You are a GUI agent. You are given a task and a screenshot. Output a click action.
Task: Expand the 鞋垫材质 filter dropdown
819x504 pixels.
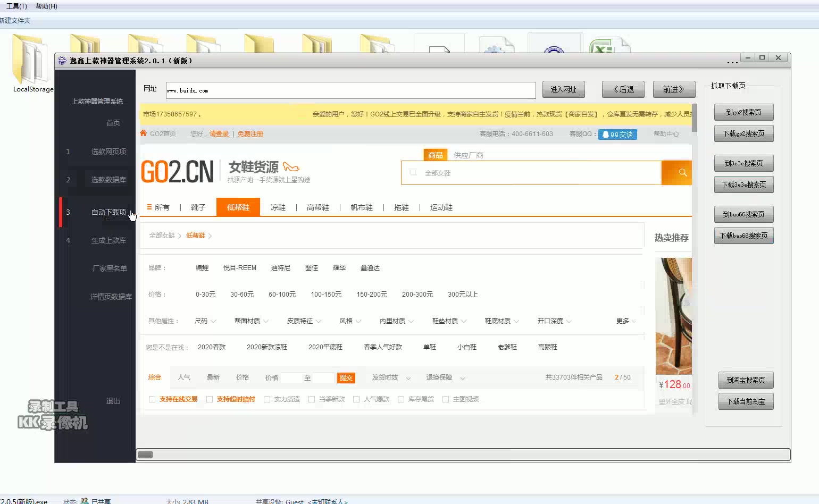(449, 321)
